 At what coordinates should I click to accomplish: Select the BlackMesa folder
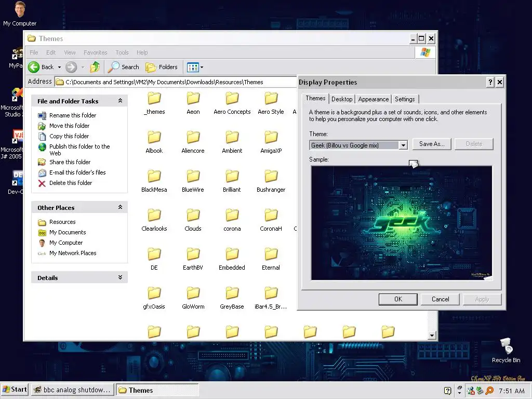point(154,181)
